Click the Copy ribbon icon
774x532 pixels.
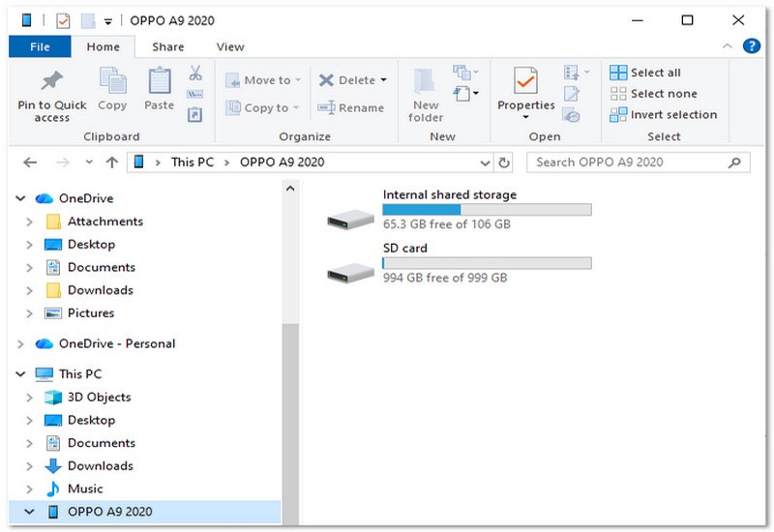(x=112, y=80)
